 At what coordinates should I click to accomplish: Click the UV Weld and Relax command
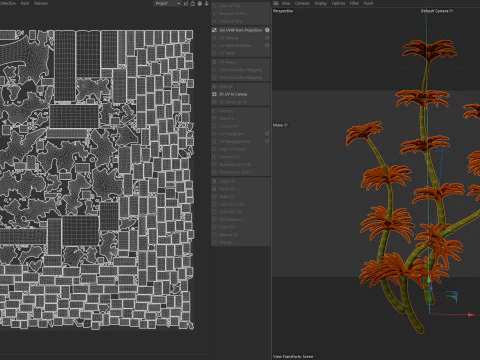click(235, 46)
